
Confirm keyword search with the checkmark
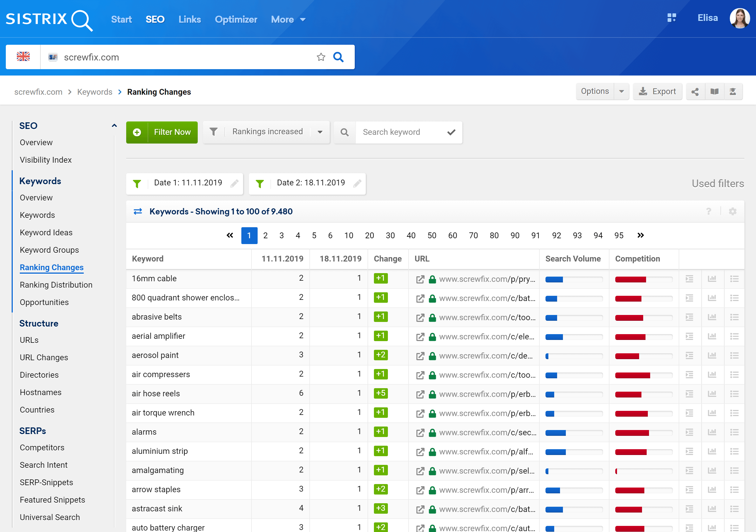(451, 132)
